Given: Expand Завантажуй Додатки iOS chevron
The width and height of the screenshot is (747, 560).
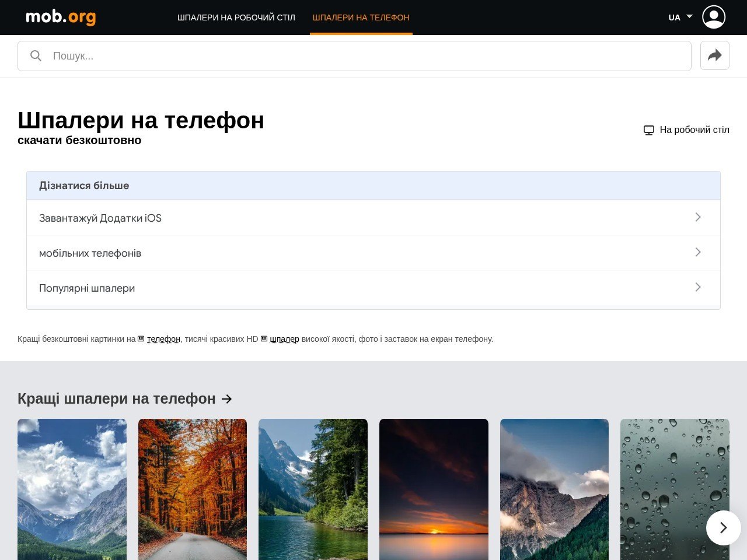Looking at the screenshot, I should (x=698, y=217).
